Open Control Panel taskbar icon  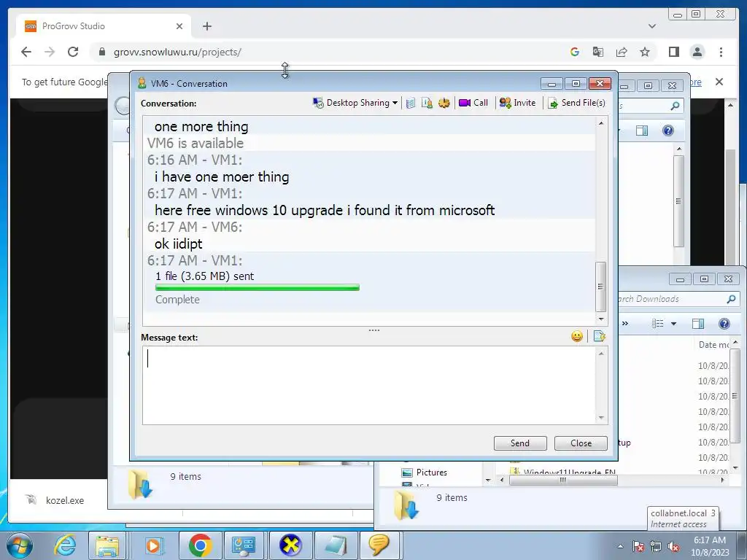tap(243, 545)
